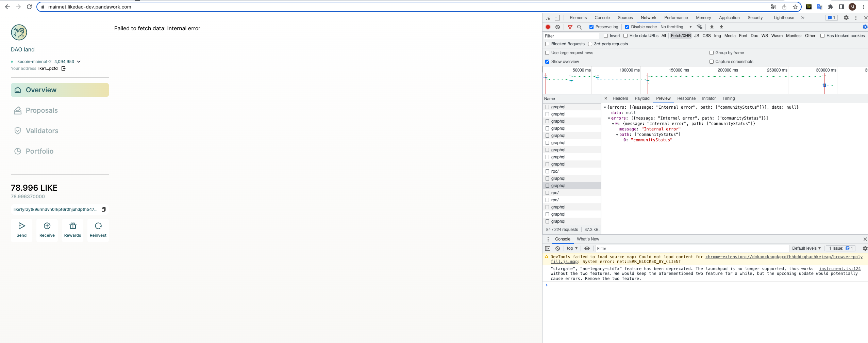Click the console Filter input
Viewport: 868px width, 343px height.
(692, 248)
